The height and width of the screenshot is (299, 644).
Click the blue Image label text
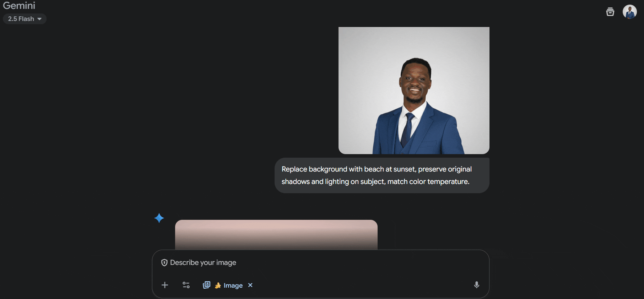pyautogui.click(x=233, y=286)
